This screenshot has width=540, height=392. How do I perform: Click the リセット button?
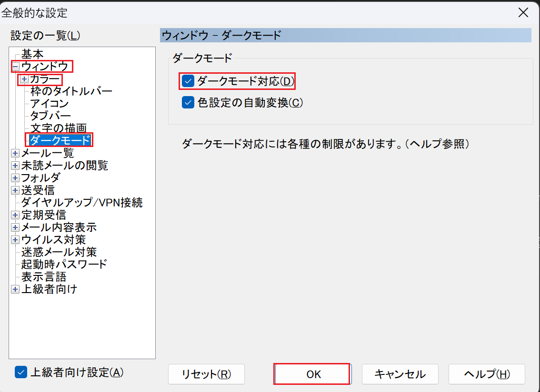tap(206, 374)
